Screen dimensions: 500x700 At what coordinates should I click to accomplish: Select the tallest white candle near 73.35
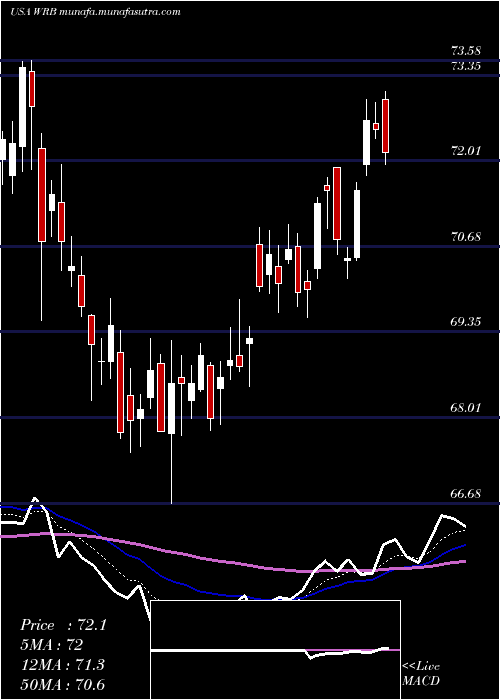tap(22, 107)
